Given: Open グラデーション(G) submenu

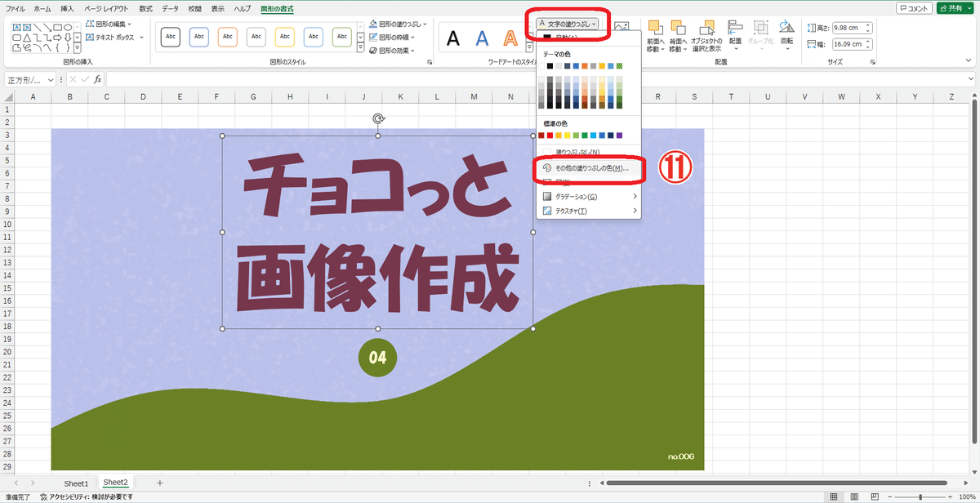Looking at the screenshot, I should click(589, 197).
